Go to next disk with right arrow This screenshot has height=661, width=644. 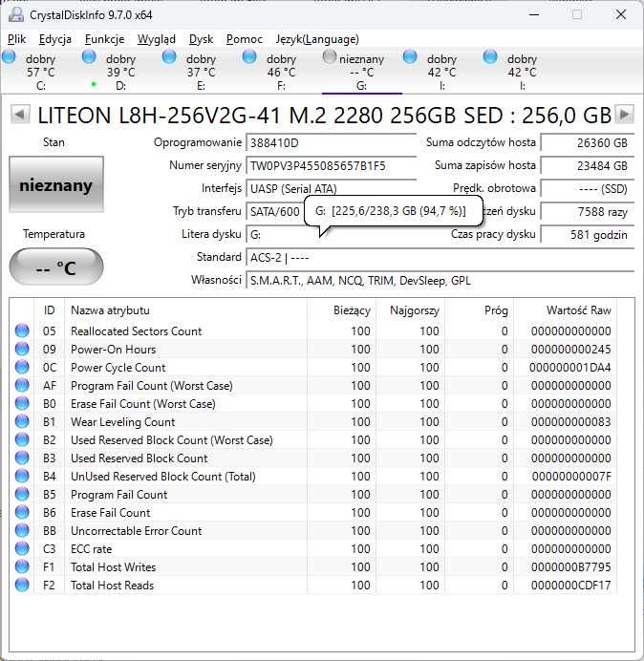point(625,115)
